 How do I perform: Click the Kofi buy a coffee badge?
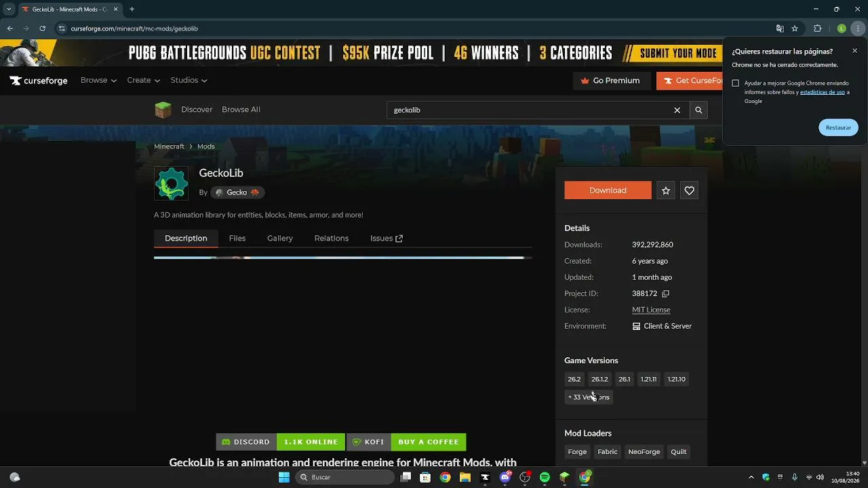[x=406, y=442]
